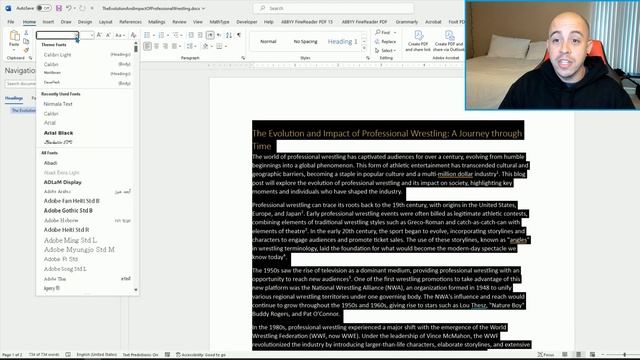Toggle the Show/Hide paragraph marks icon
This screenshot has width=640, height=360.
239,35
